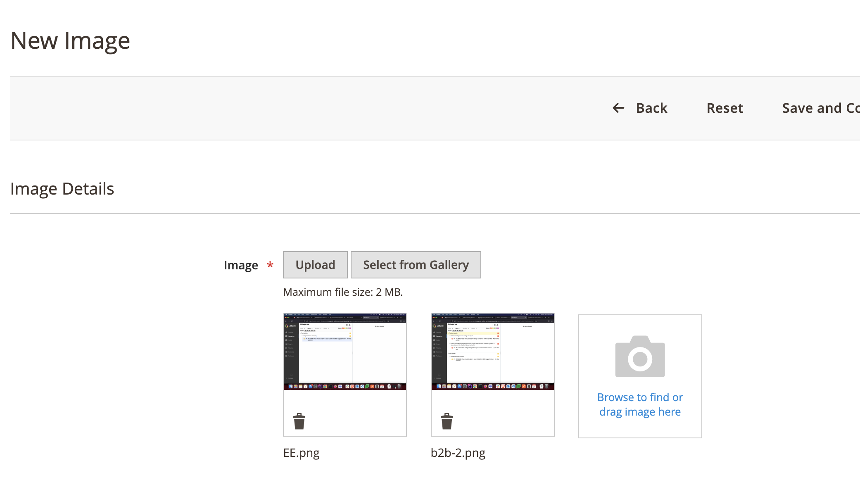This screenshot has height=504, width=860.
Task: Click the Maximum file size note
Action: (343, 292)
